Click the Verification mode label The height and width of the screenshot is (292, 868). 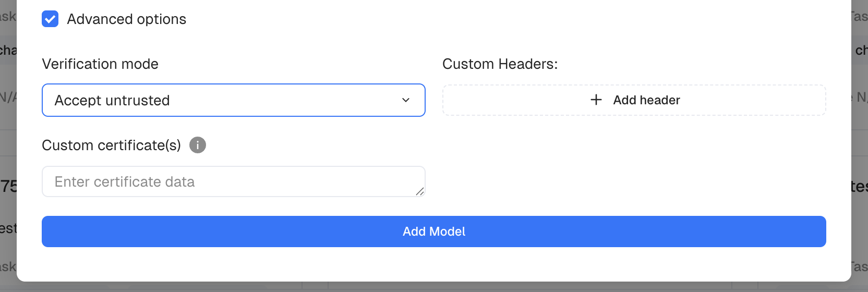pyautogui.click(x=100, y=64)
